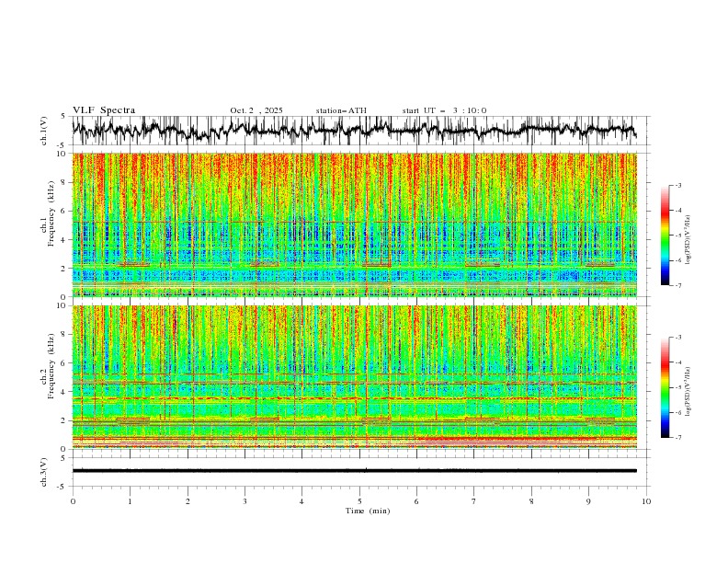Click the '8' time axis tick label
This screenshot has height=563, width=728.
pos(531,501)
